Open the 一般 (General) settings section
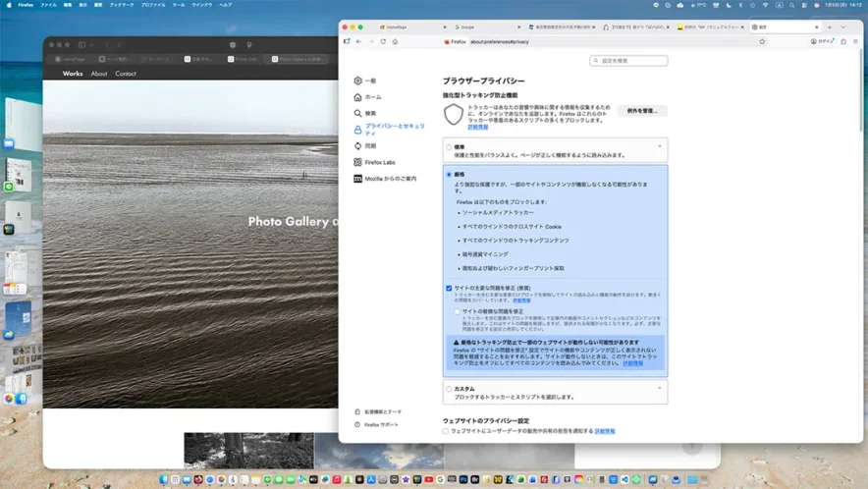This screenshot has width=868, height=489. tap(370, 81)
